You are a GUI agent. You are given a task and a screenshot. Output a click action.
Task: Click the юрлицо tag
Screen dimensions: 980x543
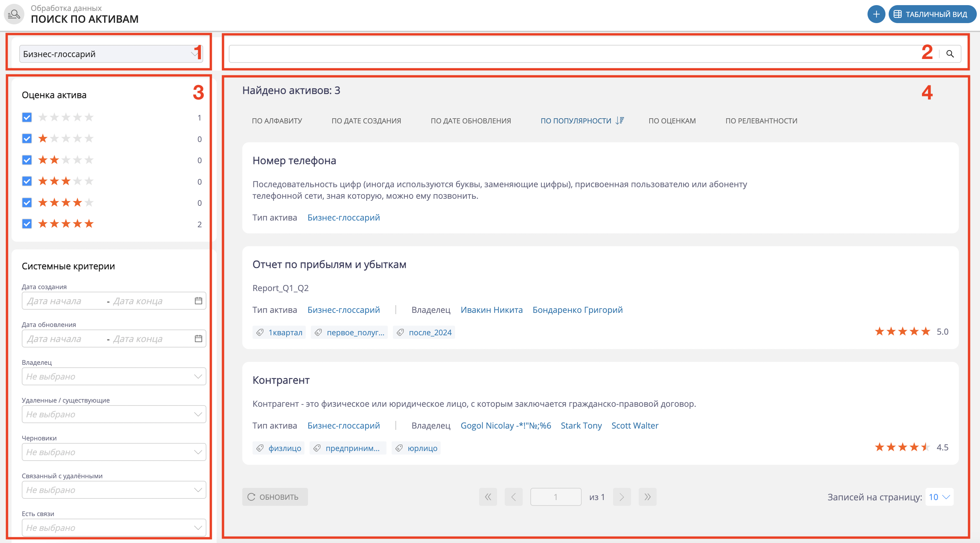(416, 448)
